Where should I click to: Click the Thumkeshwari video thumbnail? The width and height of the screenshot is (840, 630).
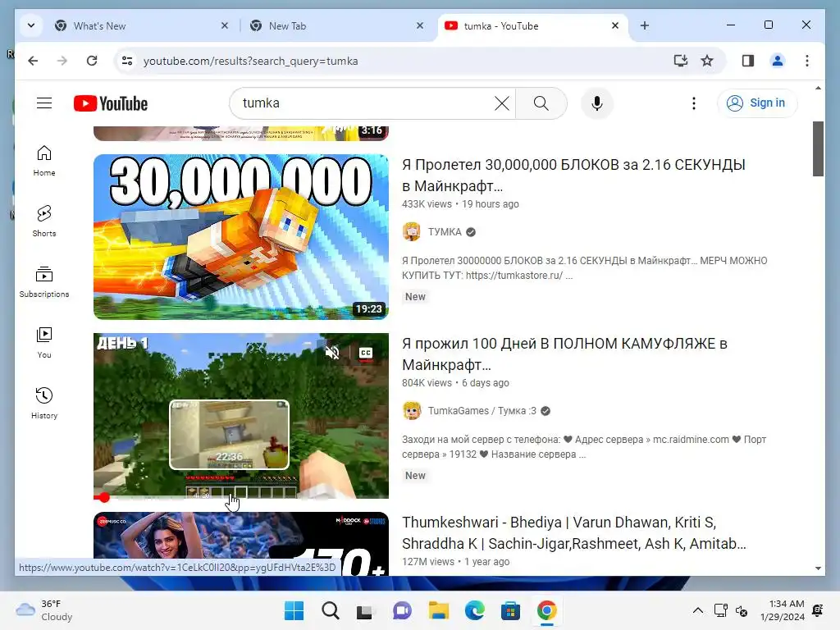(x=241, y=544)
